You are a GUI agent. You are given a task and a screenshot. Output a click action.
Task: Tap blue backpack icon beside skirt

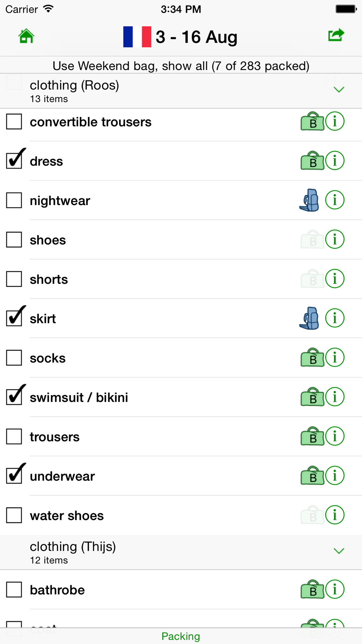coord(309,318)
